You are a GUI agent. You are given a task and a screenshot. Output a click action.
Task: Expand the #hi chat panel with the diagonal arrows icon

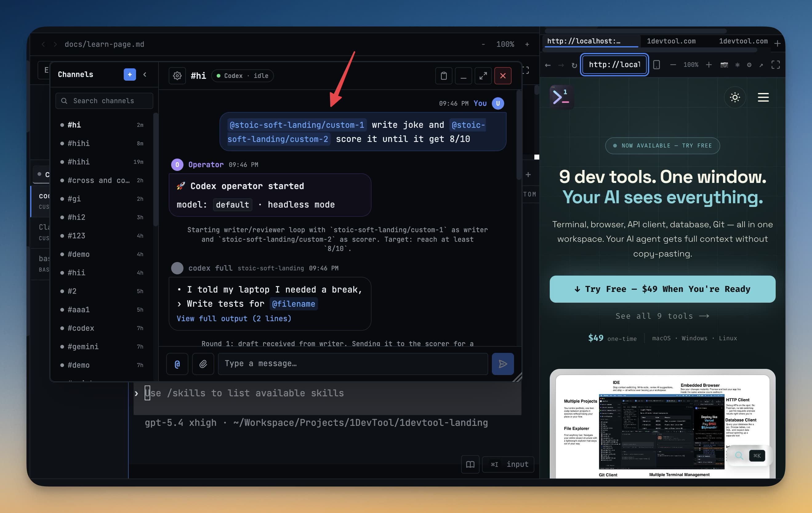click(x=483, y=75)
